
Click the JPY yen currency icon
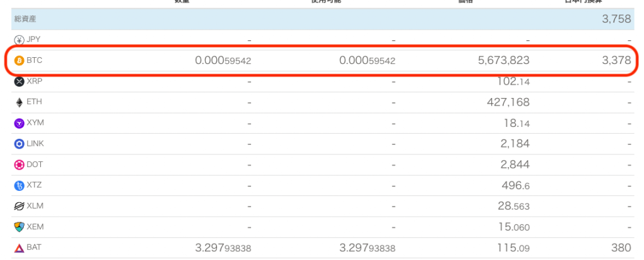[x=19, y=40]
